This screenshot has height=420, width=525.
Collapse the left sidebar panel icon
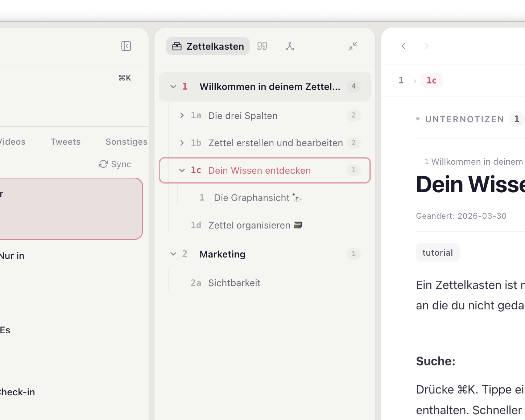click(126, 46)
